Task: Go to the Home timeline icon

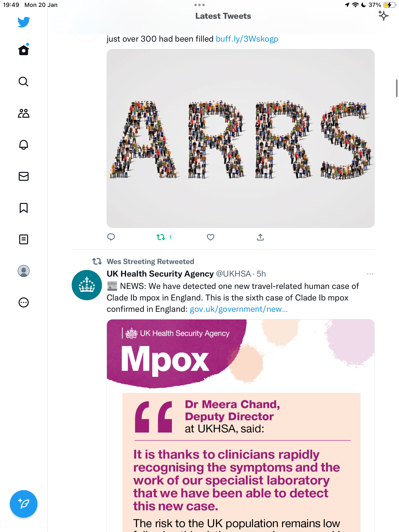Action: point(24,50)
